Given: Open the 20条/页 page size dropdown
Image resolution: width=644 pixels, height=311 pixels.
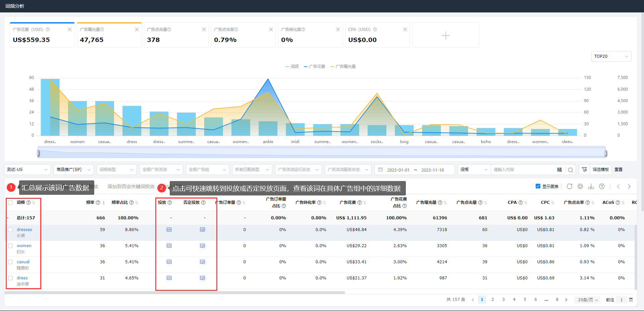Looking at the screenshot, I should click(588, 300).
